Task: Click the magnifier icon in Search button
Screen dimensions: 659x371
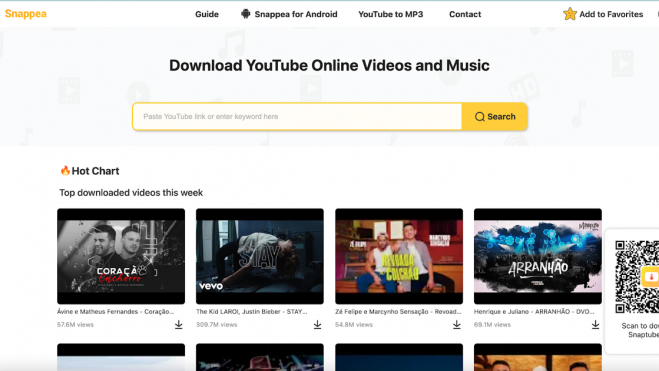Action: [480, 117]
